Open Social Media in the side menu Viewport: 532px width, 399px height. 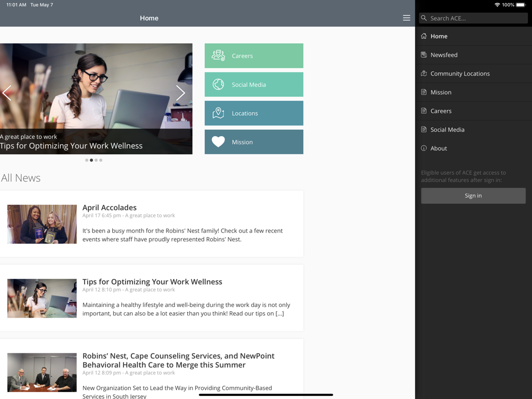tap(473, 129)
